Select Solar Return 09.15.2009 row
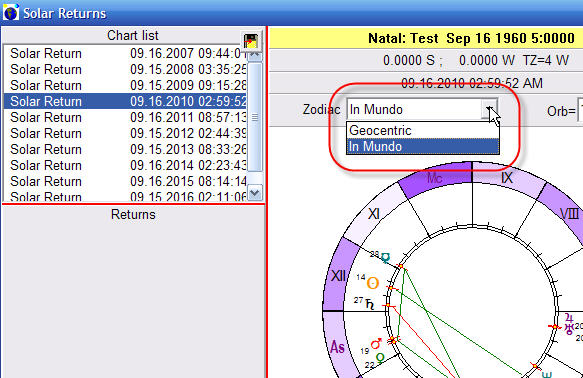 click(x=125, y=85)
